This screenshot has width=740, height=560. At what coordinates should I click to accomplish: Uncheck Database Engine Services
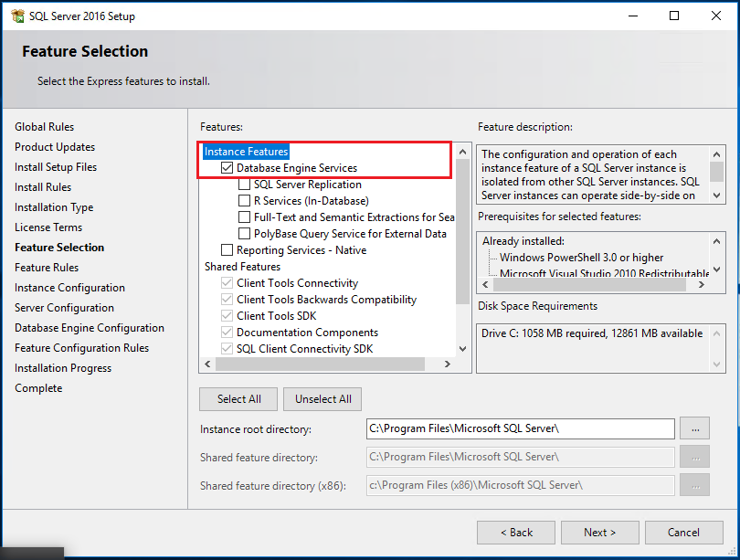pyautogui.click(x=227, y=168)
